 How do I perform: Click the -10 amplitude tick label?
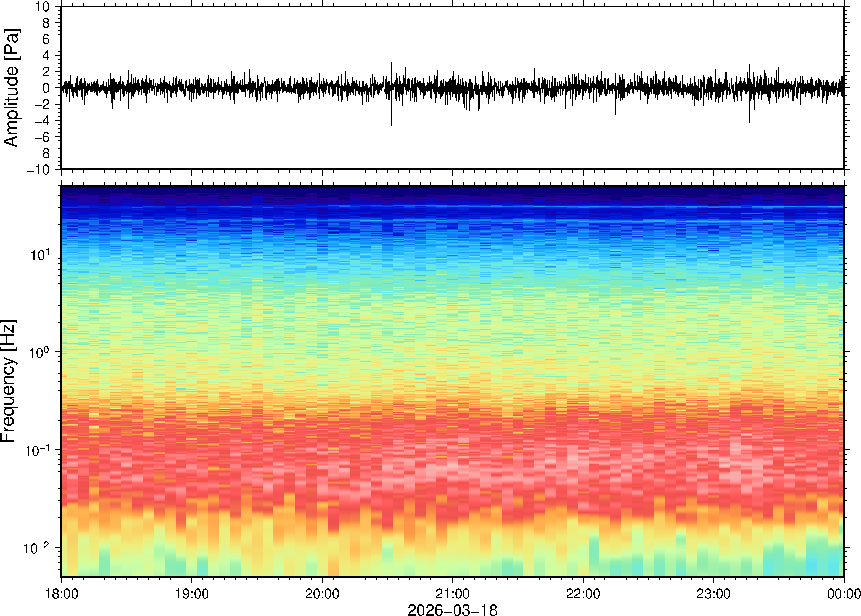pyautogui.click(x=38, y=169)
